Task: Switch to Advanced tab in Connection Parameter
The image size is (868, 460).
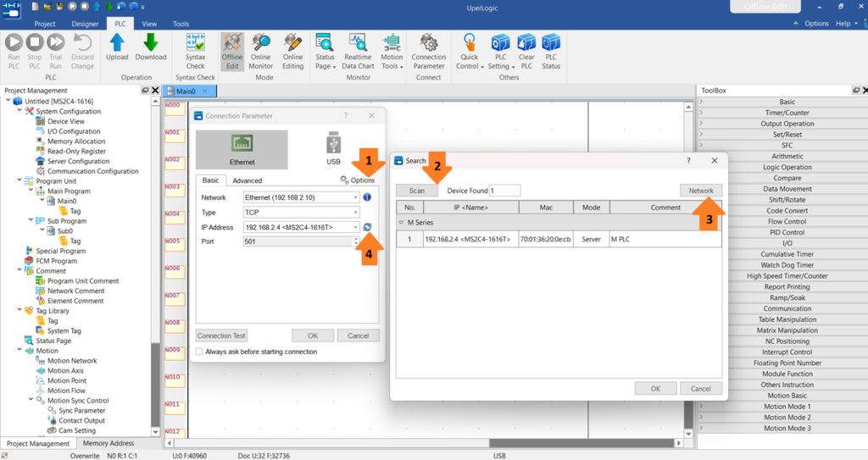Action: 247,180
